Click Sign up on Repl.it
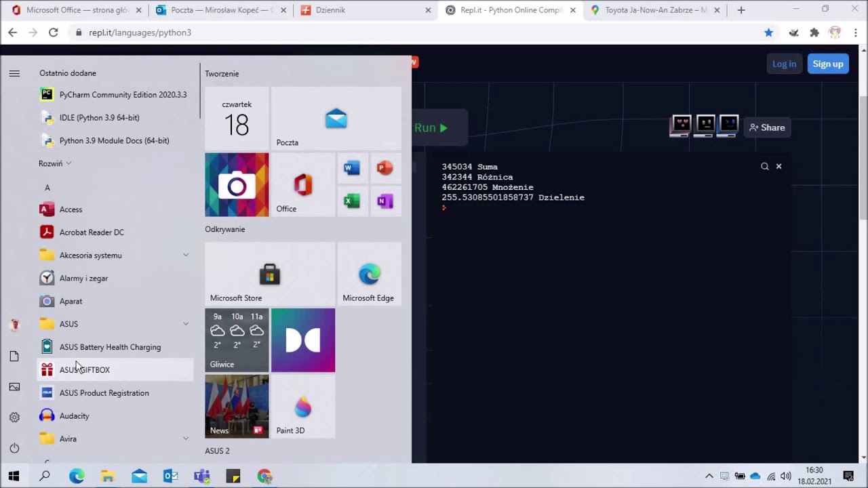The height and width of the screenshot is (488, 868). click(828, 64)
